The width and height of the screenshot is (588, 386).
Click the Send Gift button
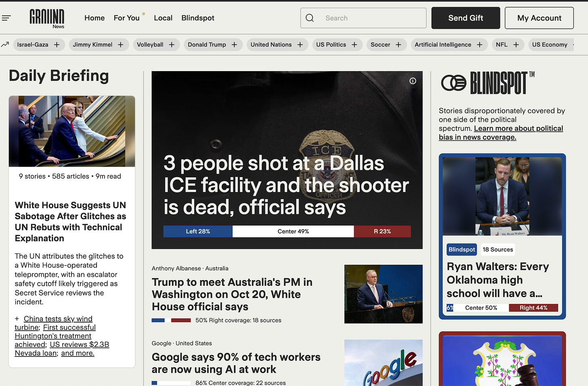click(466, 18)
